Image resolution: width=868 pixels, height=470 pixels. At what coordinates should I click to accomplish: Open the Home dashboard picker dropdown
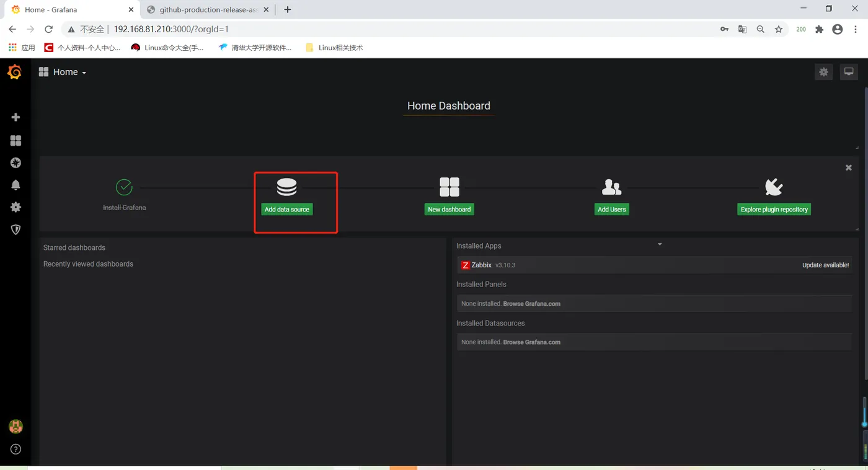pyautogui.click(x=63, y=72)
